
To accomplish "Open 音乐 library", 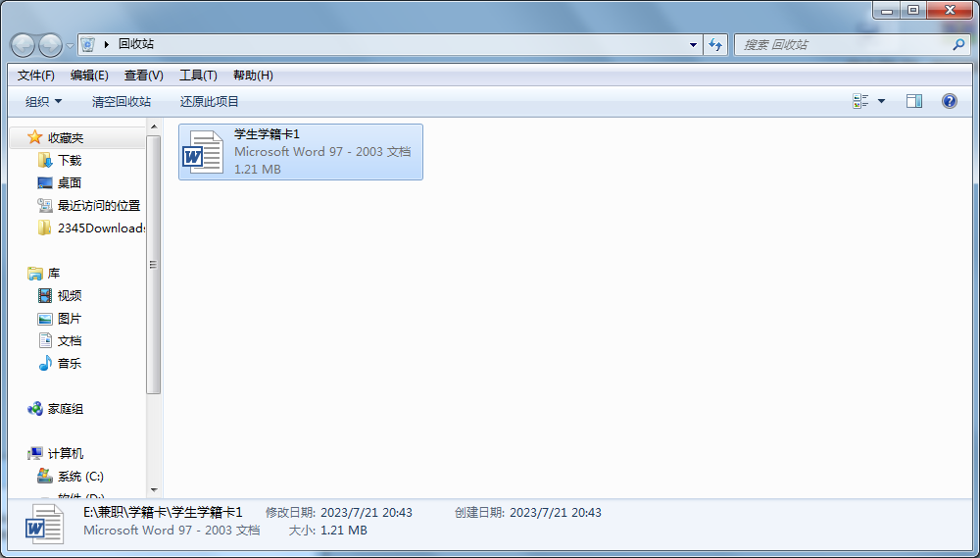I will pyautogui.click(x=70, y=364).
